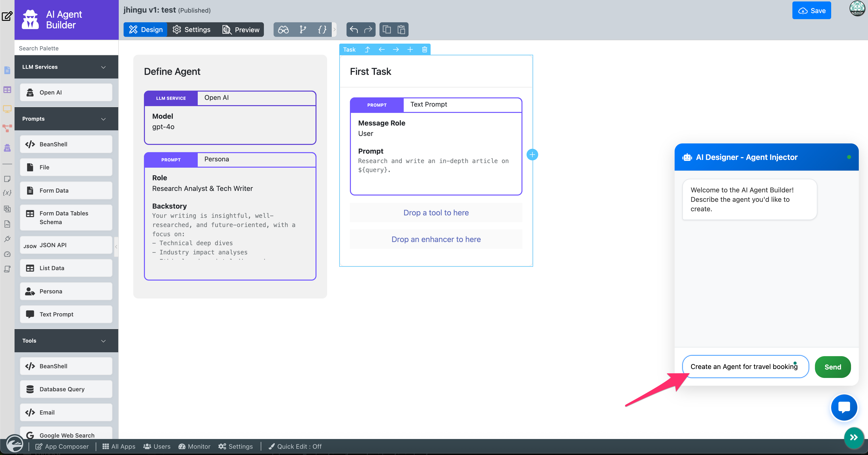Viewport: 868px width, 455px height.
Task: Click the binoculars icon in the top toolbar
Action: pyautogui.click(x=283, y=30)
